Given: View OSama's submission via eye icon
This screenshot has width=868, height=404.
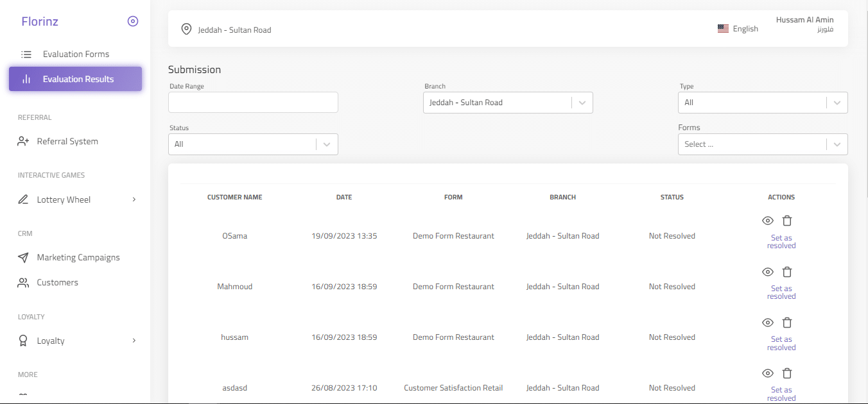Looking at the screenshot, I should point(767,221).
